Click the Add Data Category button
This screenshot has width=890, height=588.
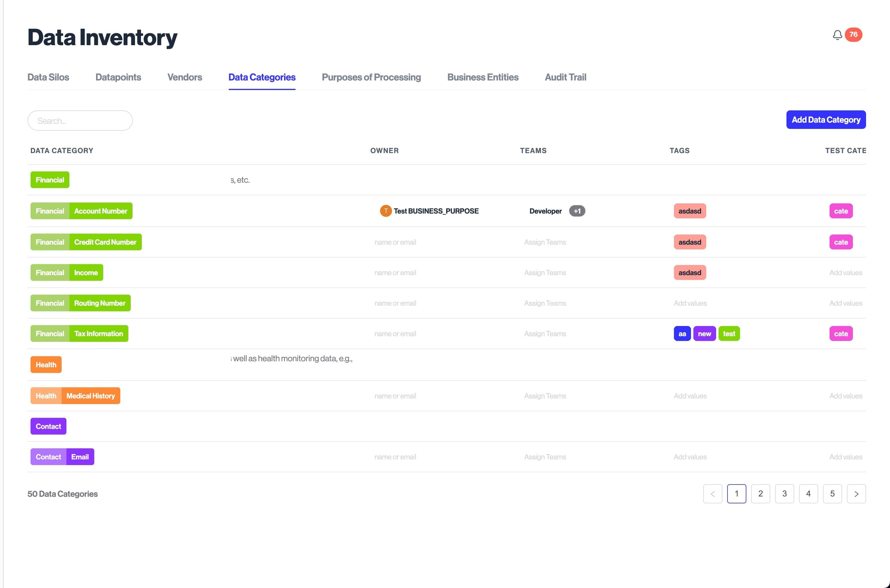pos(825,120)
